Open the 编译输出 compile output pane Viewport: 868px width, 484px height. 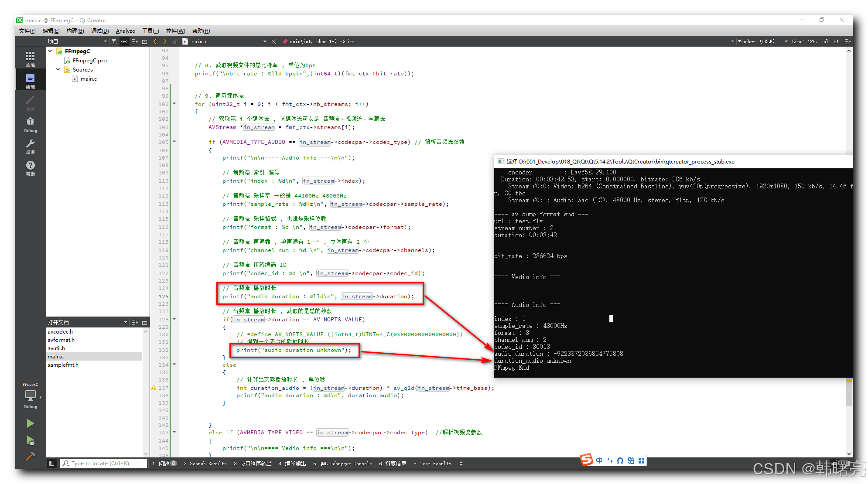click(x=292, y=464)
